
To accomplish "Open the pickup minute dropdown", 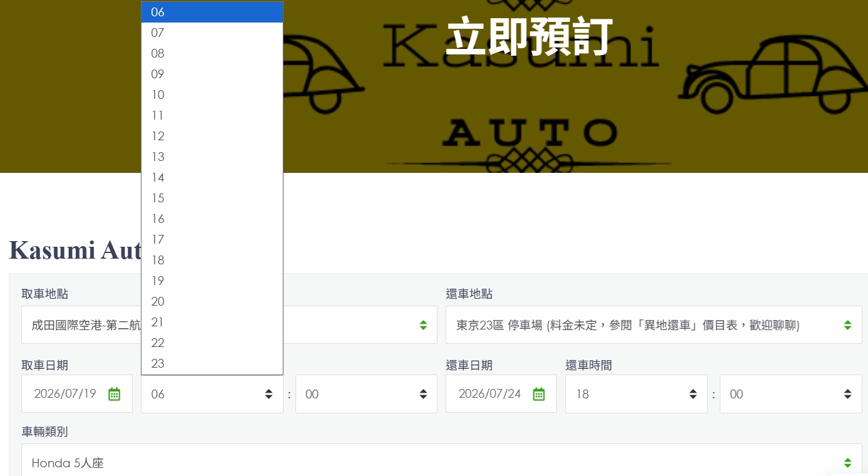I will point(366,394).
